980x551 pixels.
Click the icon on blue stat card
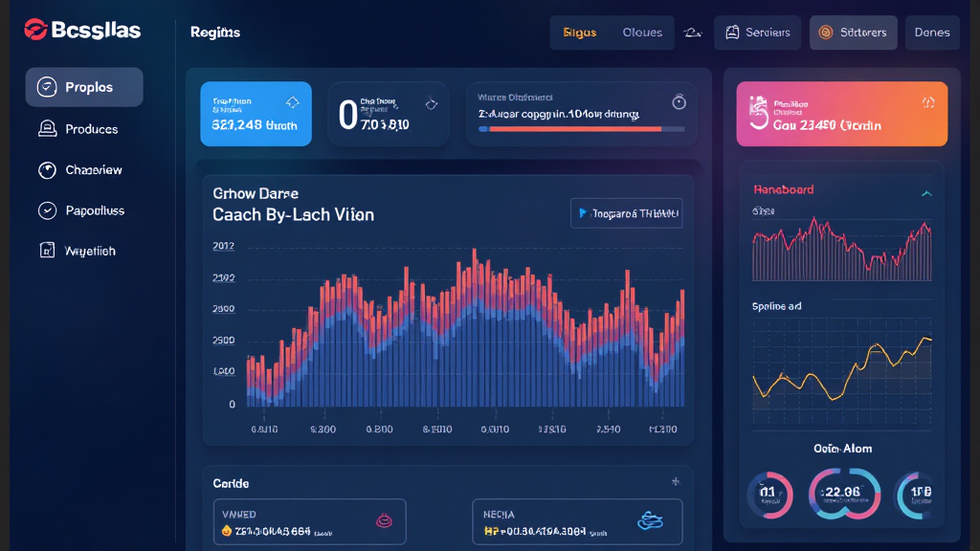(293, 101)
